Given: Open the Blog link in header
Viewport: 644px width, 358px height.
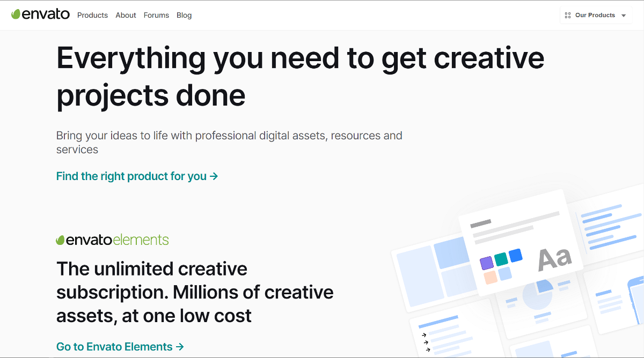Looking at the screenshot, I should coord(184,15).
